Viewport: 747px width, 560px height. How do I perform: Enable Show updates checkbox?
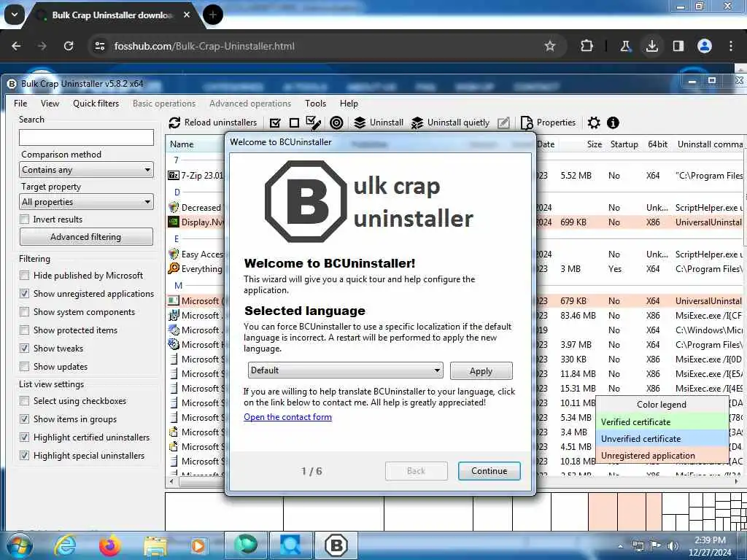click(24, 366)
